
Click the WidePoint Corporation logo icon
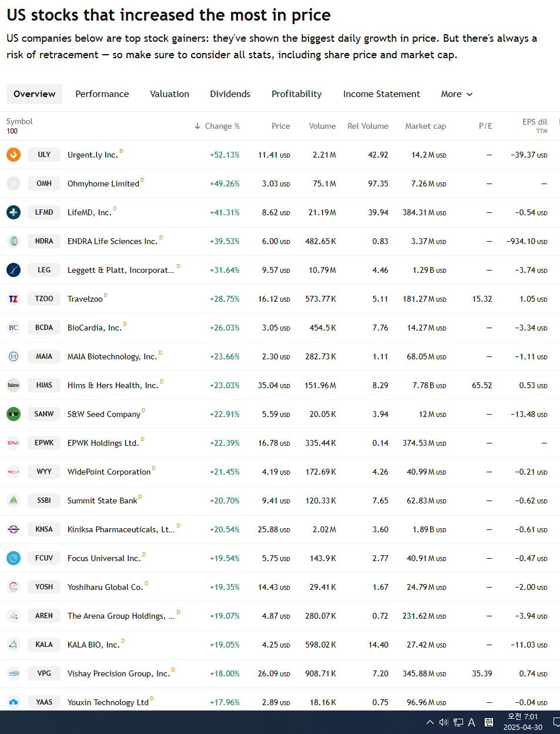[14, 472]
